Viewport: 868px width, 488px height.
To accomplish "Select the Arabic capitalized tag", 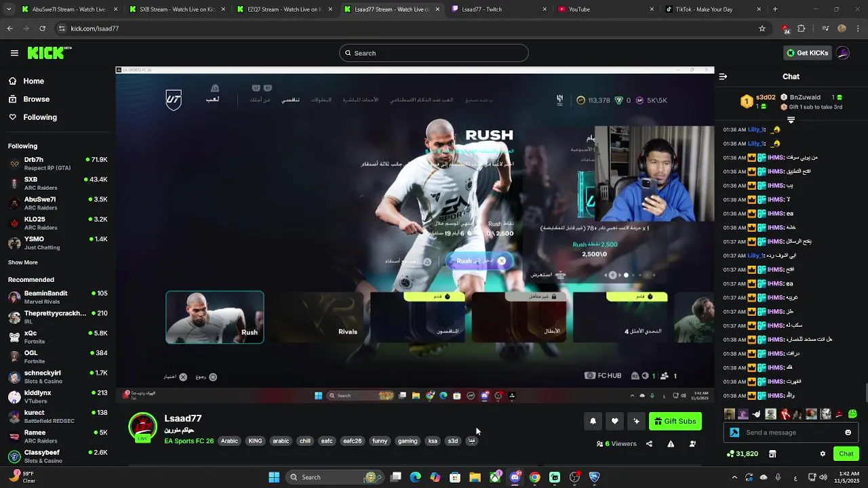I will (x=229, y=441).
